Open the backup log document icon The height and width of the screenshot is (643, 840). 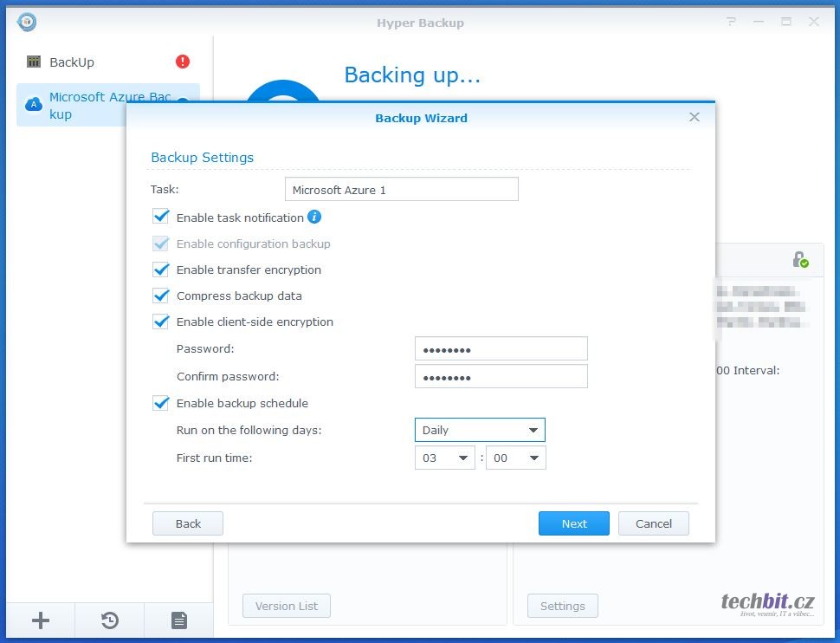point(178,620)
